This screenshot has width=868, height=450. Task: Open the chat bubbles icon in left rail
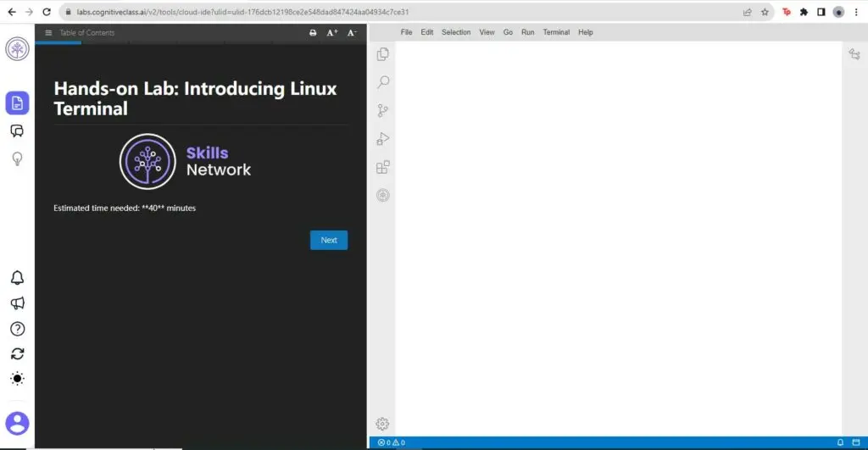[x=17, y=131]
